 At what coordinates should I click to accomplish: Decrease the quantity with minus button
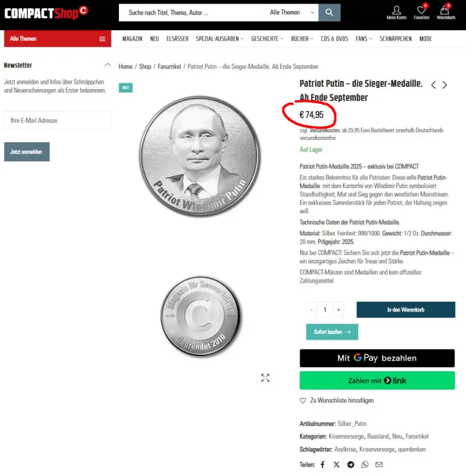[x=312, y=309]
